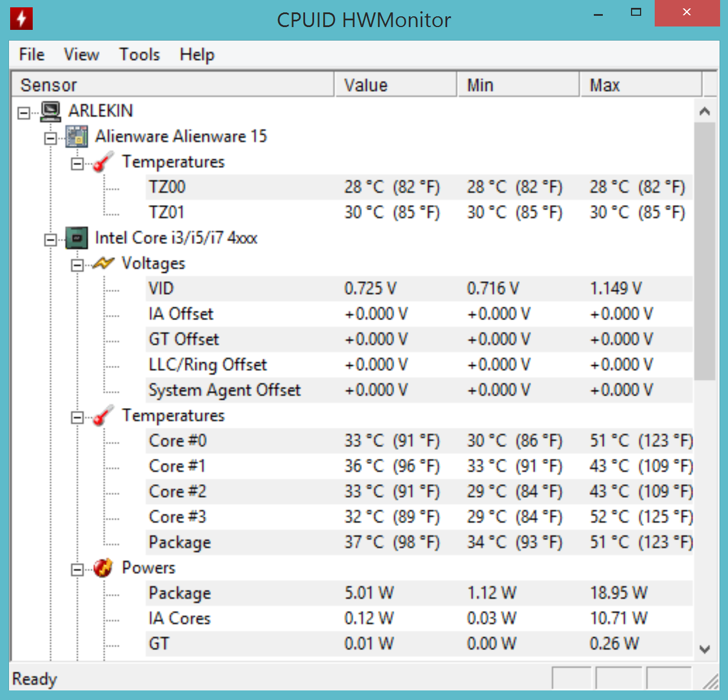
Task: Maximize the HWMonitor window
Action: click(x=636, y=13)
